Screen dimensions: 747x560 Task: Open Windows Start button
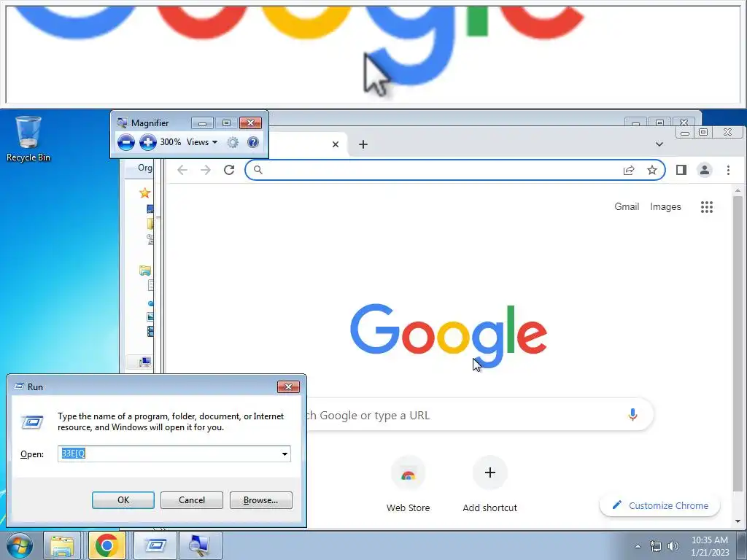click(20, 545)
